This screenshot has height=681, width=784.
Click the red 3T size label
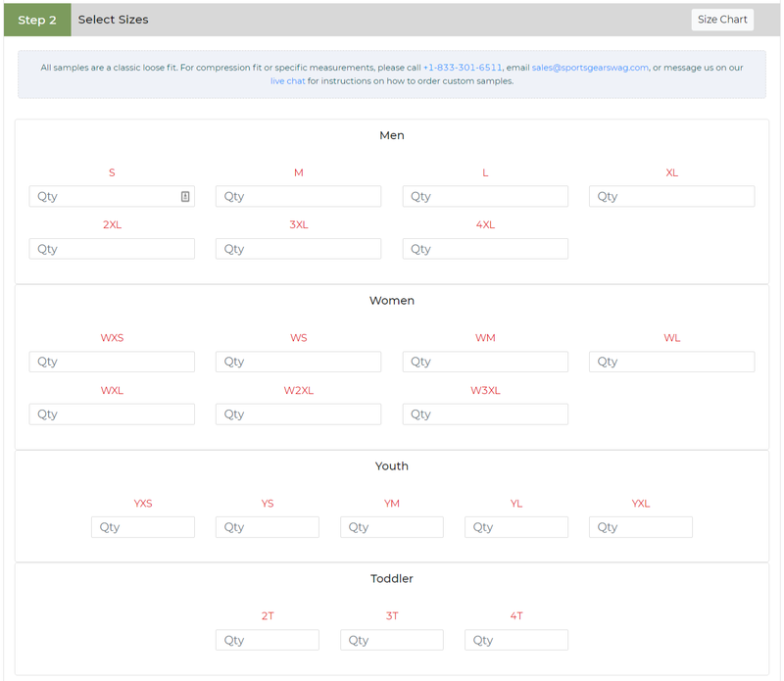[392, 616]
